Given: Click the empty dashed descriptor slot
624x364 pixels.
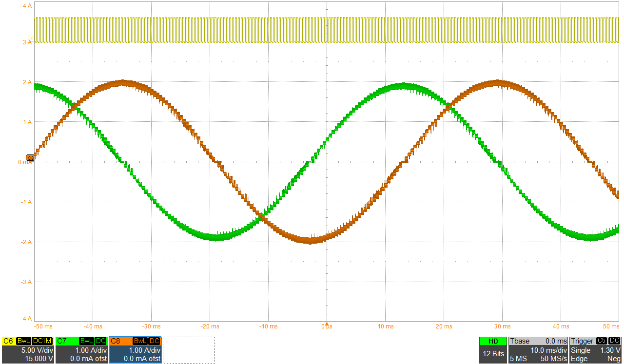Looking at the screenshot, I should [x=189, y=350].
